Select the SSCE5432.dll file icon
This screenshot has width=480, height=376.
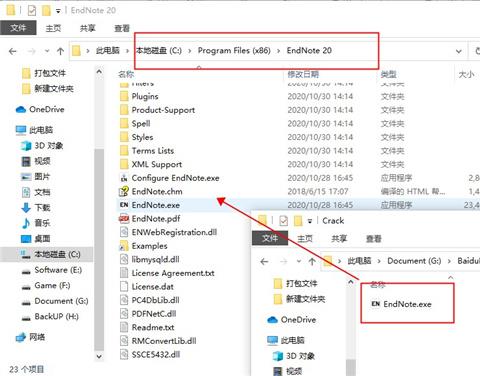coord(124,354)
